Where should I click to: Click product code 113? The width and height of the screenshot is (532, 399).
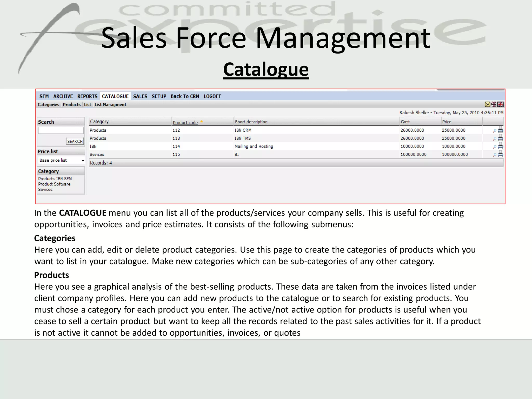click(176, 138)
